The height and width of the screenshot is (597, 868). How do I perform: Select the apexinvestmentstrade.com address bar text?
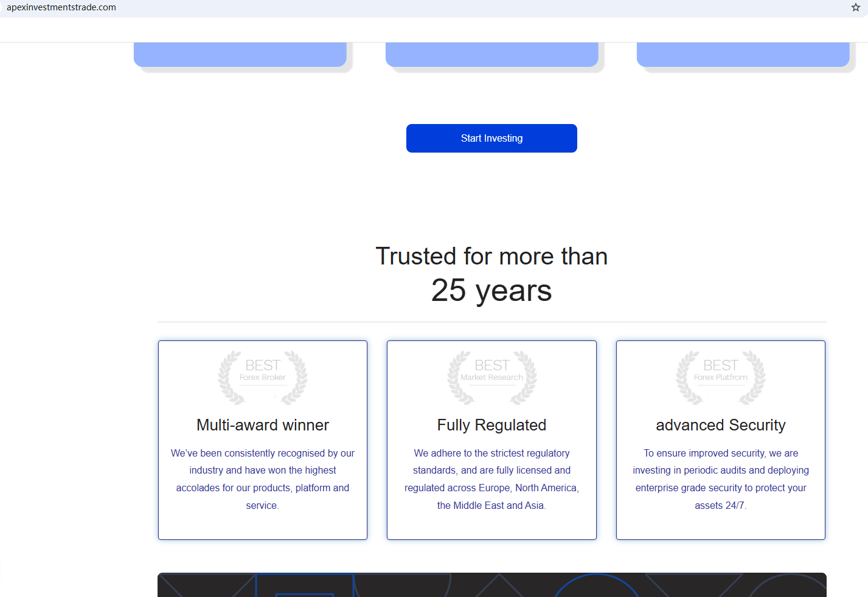point(61,7)
